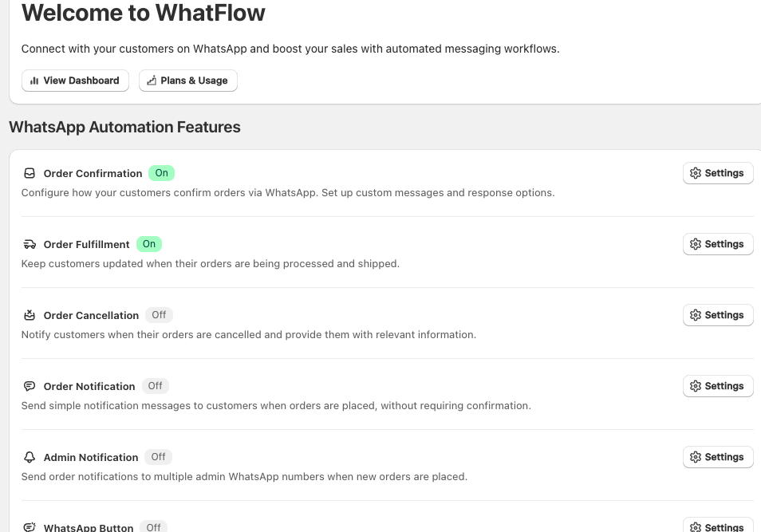This screenshot has width=761, height=532.
Task: Click the Order Cancellation icon
Action: click(x=30, y=315)
